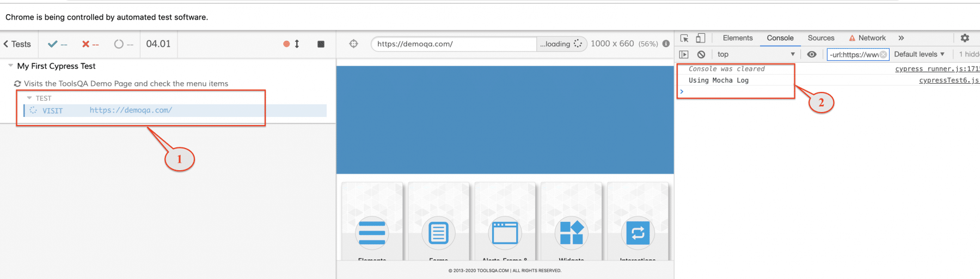Click the passed tests checkmark counter
Image resolution: width=980 pixels, height=279 pixels.
click(x=57, y=44)
